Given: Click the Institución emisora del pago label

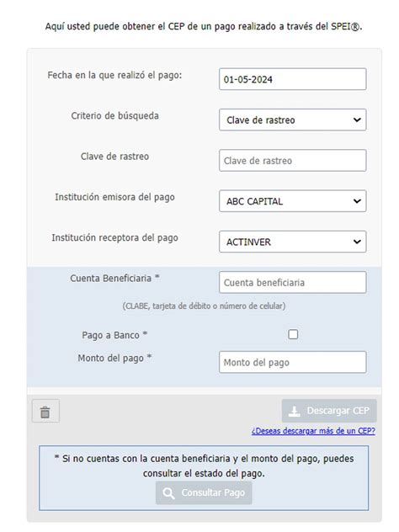Looking at the screenshot, I should [x=114, y=197].
